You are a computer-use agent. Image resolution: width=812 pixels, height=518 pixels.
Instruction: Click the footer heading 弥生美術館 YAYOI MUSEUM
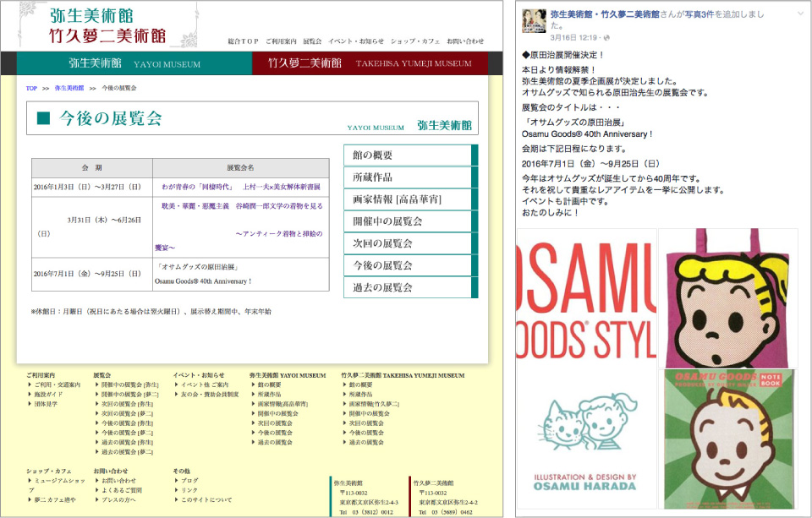pyautogui.click(x=288, y=375)
